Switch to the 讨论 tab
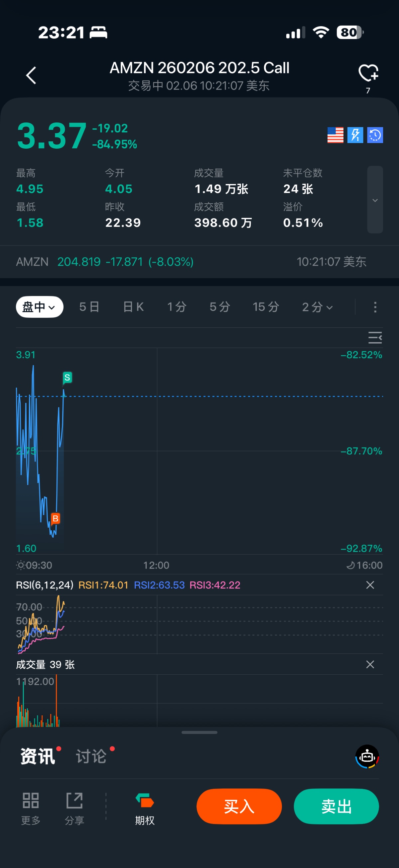The height and width of the screenshot is (868, 399). click(91, 756)
